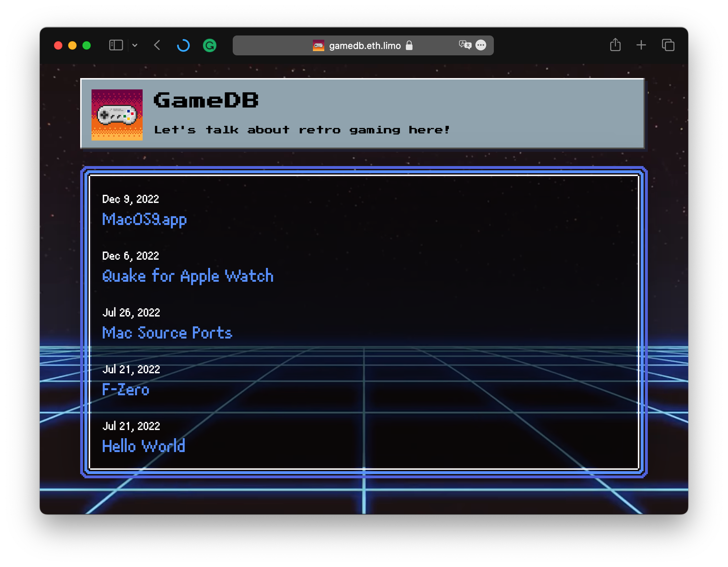Image resolution: width=728 pixels, height=567 pixels.
Task: Click the GameDB site title
Action: (x=206, y=100)
